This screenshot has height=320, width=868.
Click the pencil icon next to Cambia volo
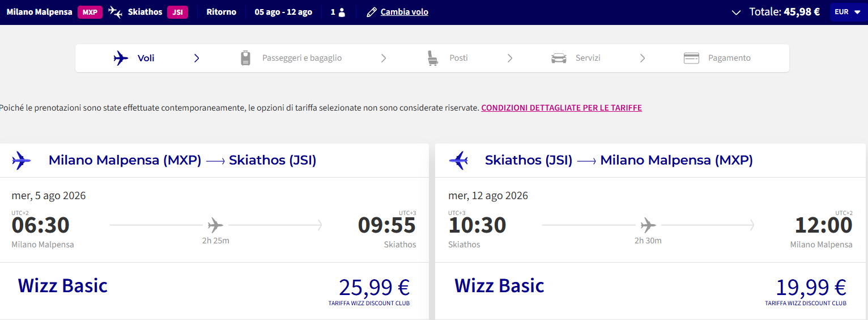tap(372, 12)
